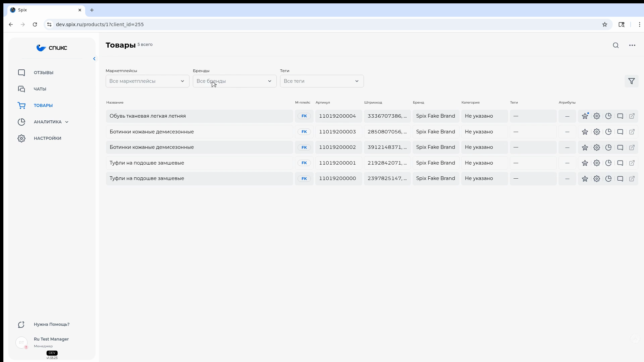644x362 pixels.
Task: Click the filter funnel icon
Action: 632,81
